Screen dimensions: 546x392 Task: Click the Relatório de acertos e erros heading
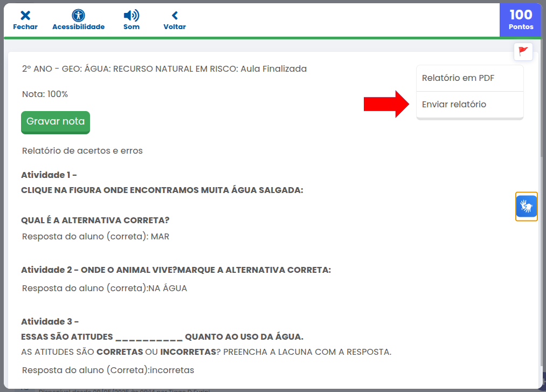(82, 151)
